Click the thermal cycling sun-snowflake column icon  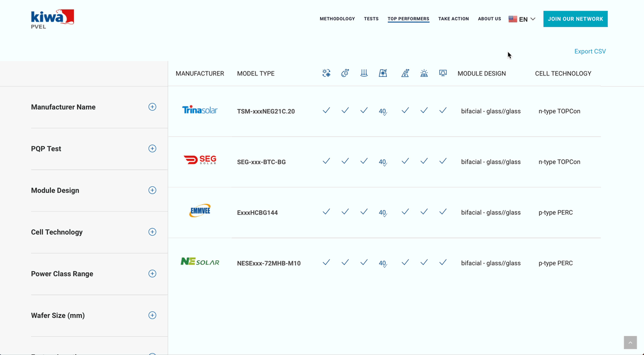(326, 73)
